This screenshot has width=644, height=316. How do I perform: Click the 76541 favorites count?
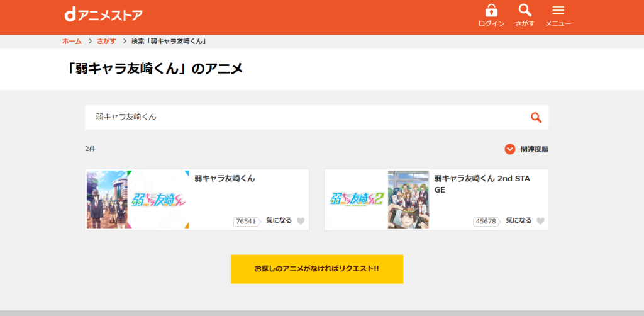[246, 222]
